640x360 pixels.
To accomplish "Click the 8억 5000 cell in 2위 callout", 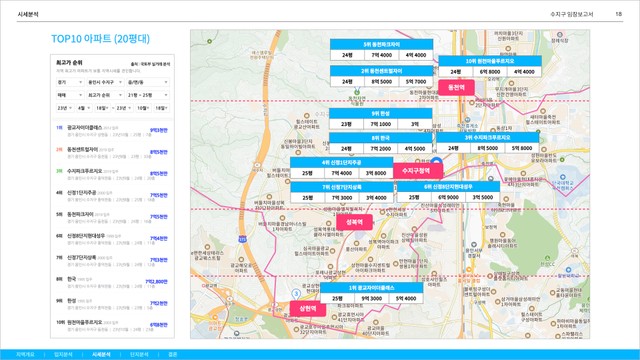I will [381, 82].
